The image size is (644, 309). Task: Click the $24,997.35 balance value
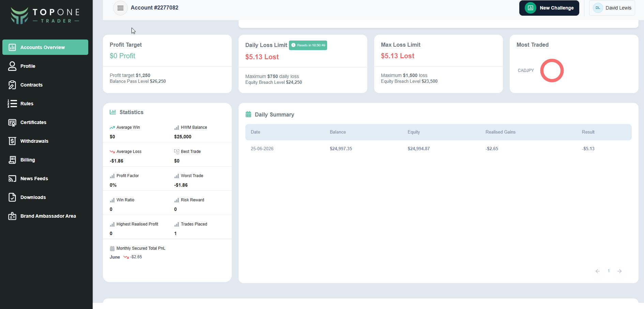(341, 149)
